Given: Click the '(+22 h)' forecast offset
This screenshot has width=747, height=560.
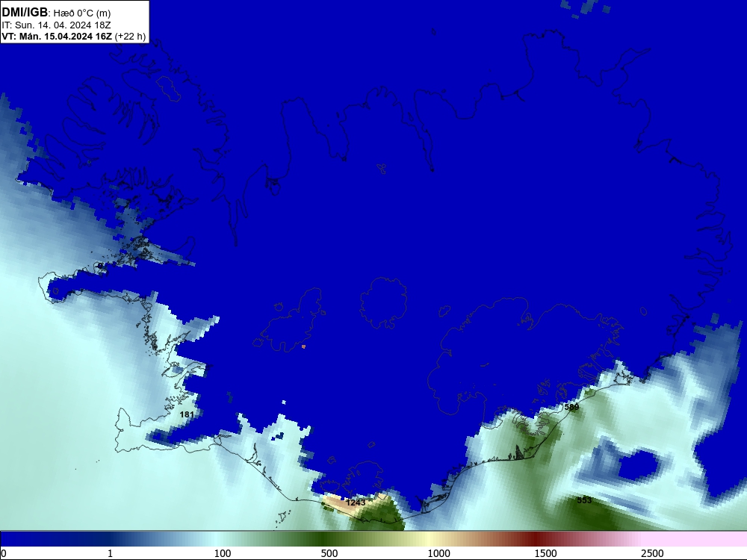Looking at the screenshot, I should [x=130, y=36].
